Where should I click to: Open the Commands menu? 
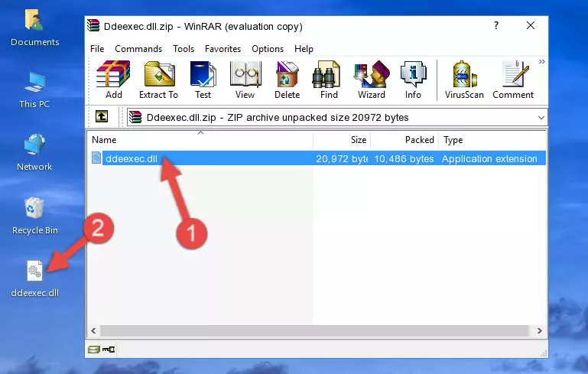click(x=138, y=49)
